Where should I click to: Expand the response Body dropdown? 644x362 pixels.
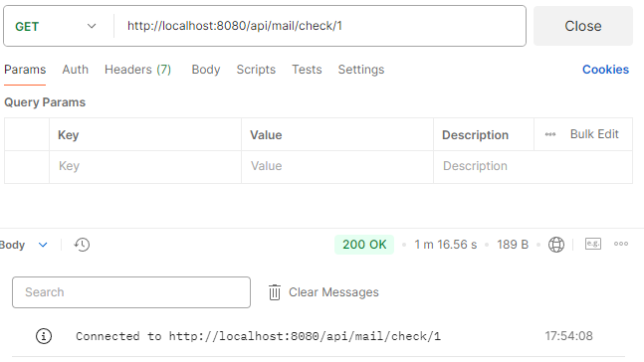point(24,245)
